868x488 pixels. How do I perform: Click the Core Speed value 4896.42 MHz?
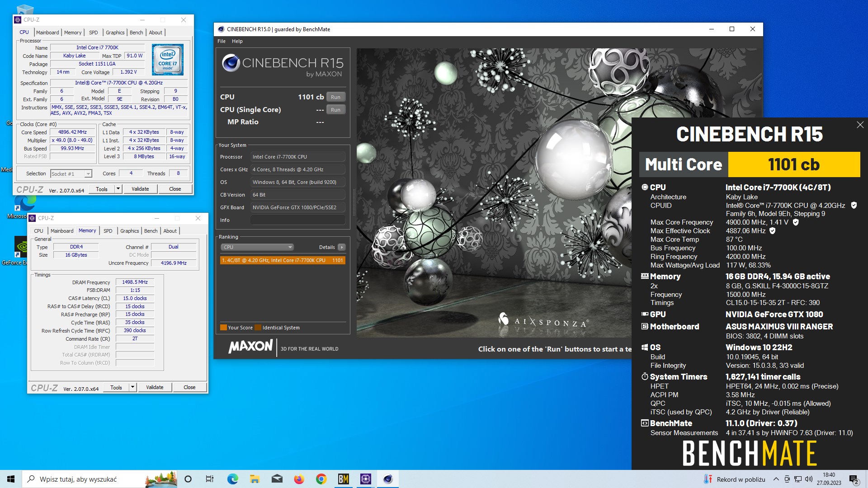(x=72, y=132)
